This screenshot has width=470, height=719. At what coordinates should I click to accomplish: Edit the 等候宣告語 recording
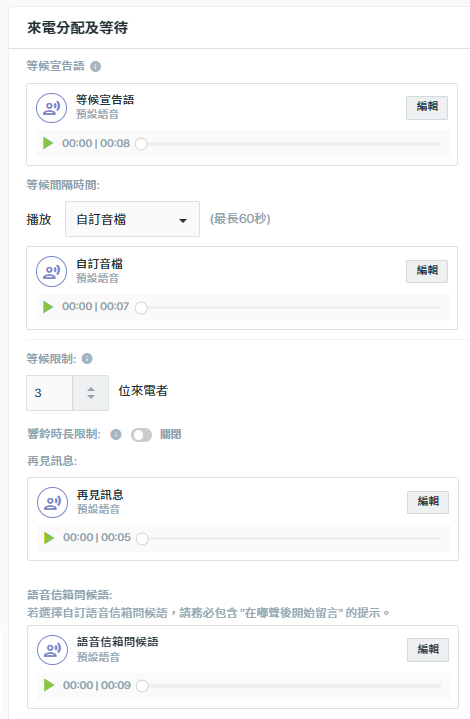pos(427,108)
